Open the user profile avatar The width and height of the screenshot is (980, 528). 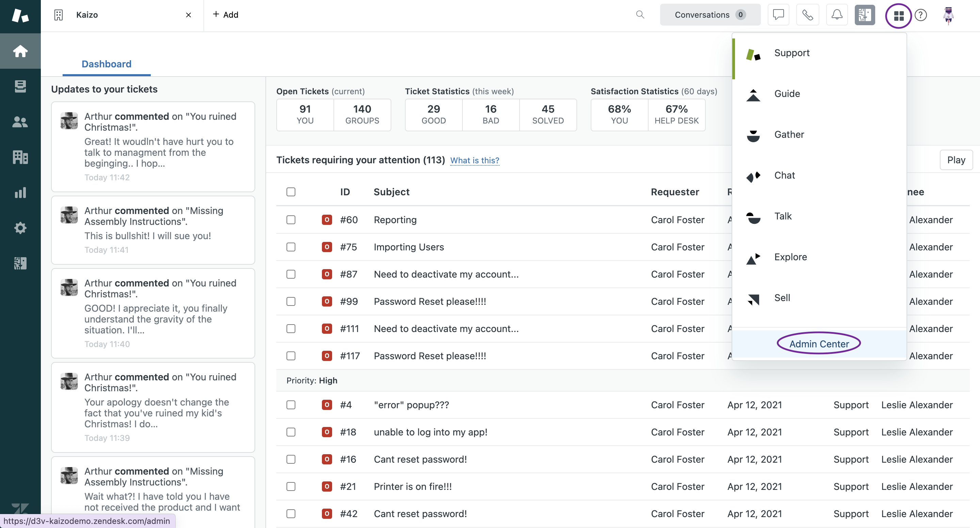coord(948,16)
